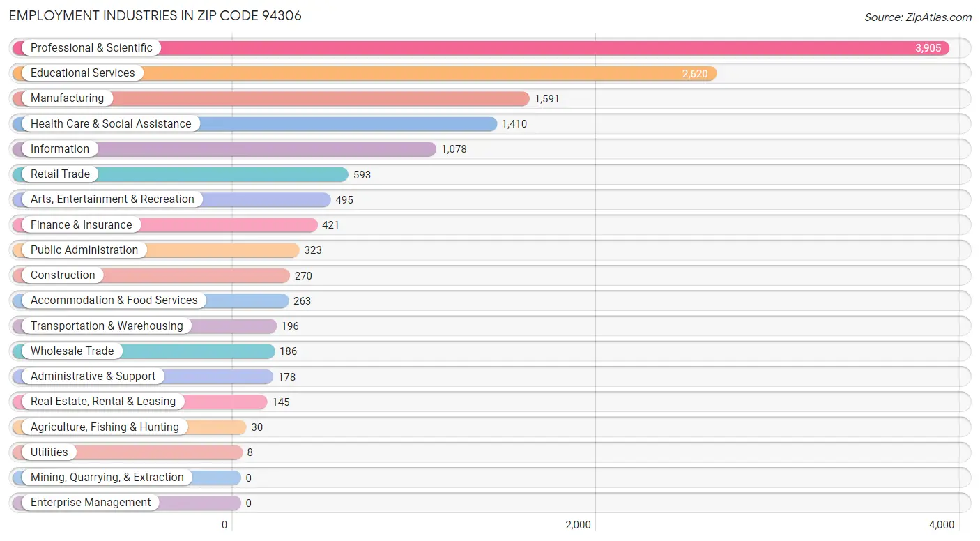Image resolution: width=980 pixels, height=541 pixels.
Task: Click the 2,000 axis label
Action: pyautogui.click(x=578, y=525)
